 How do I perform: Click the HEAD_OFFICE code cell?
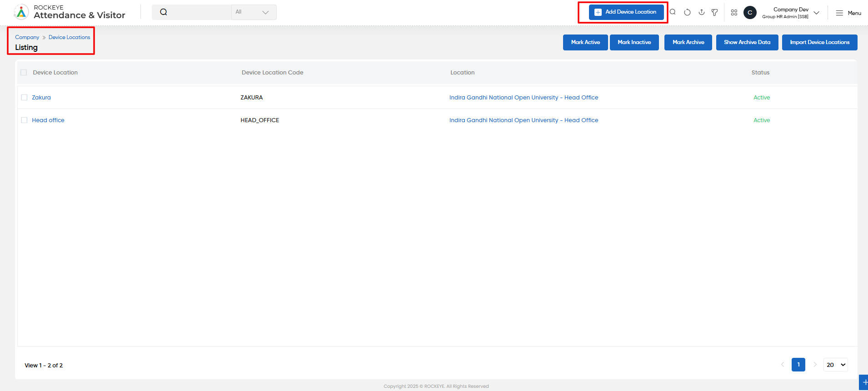[260, 120]
